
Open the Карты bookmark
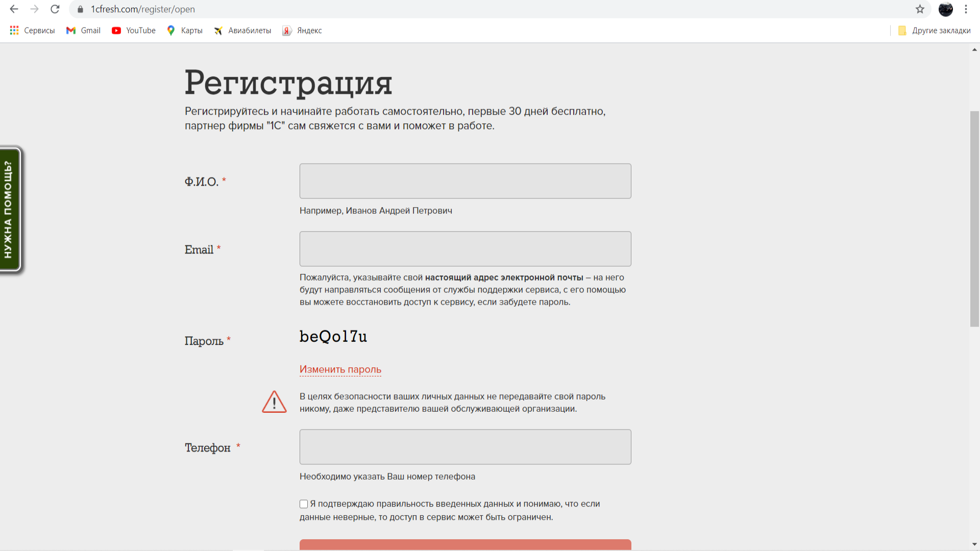click(185, 31)
